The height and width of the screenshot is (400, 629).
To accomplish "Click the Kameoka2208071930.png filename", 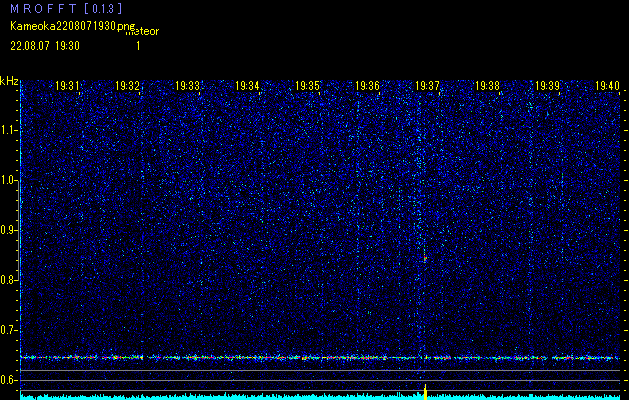I will [x=73, y=26].
